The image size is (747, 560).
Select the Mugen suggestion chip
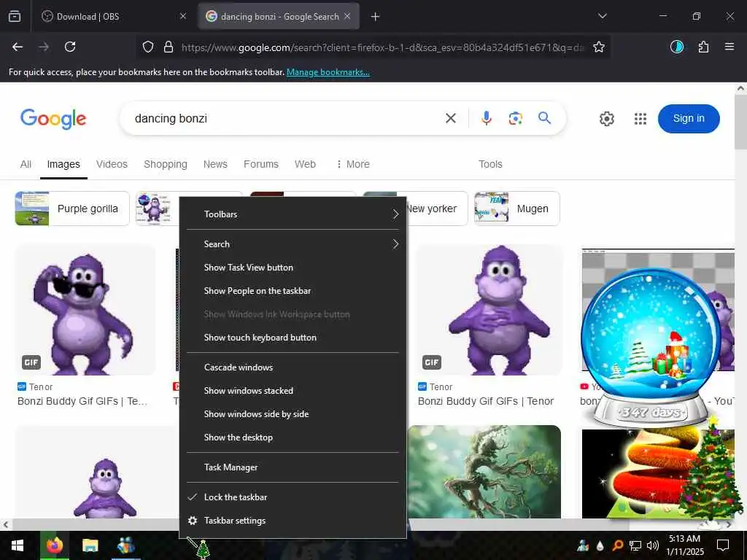(x=517, y=209)
